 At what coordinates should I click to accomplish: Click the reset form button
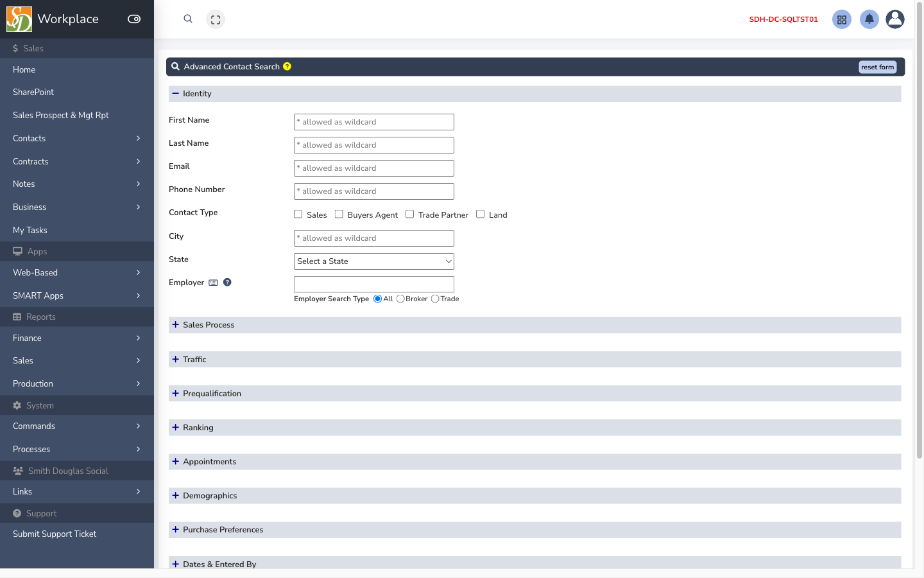pyautogui.click(x=877, y=67)
